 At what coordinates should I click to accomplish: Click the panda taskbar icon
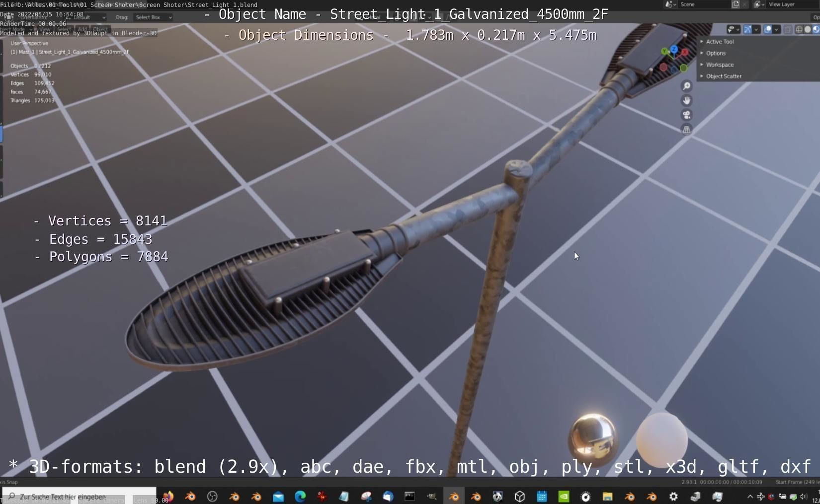click(x=497, y=496)
